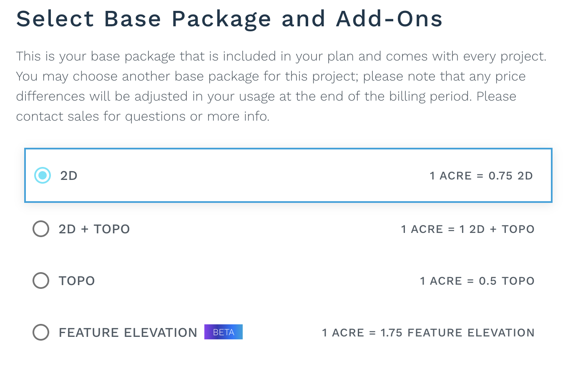Image resolution: width=588 pixels, height=369 pixels.
Task: Choose the TOPO radio option
Action: (x=41, y=281)
